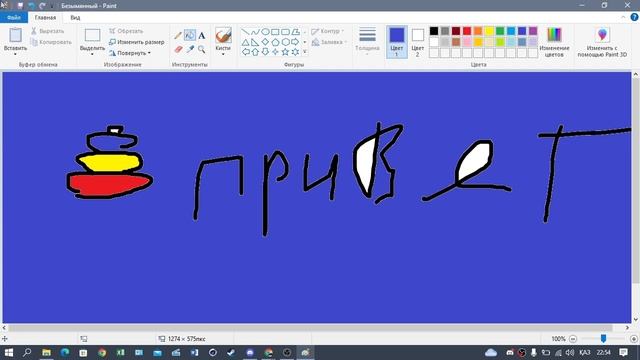Open the Windows Start menu

pyautogui.click(x=8, y=352)
